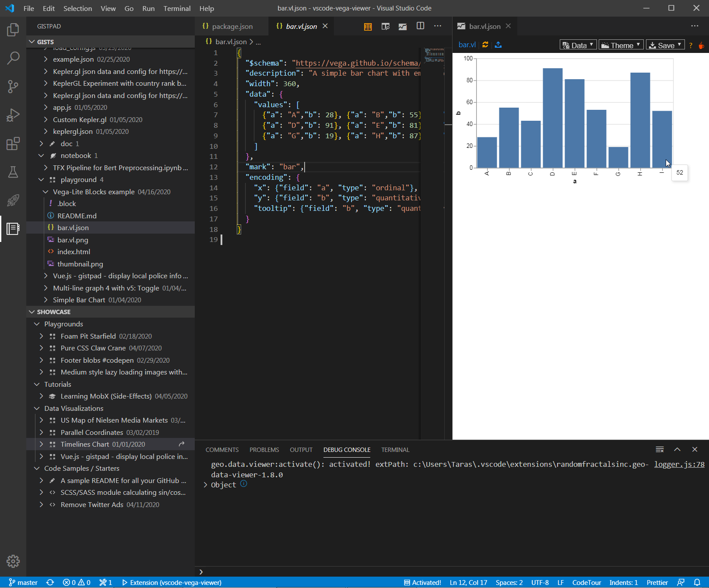Switch to the PROBLEMS panel tab
709x588 pixels.
pos(264,450)
